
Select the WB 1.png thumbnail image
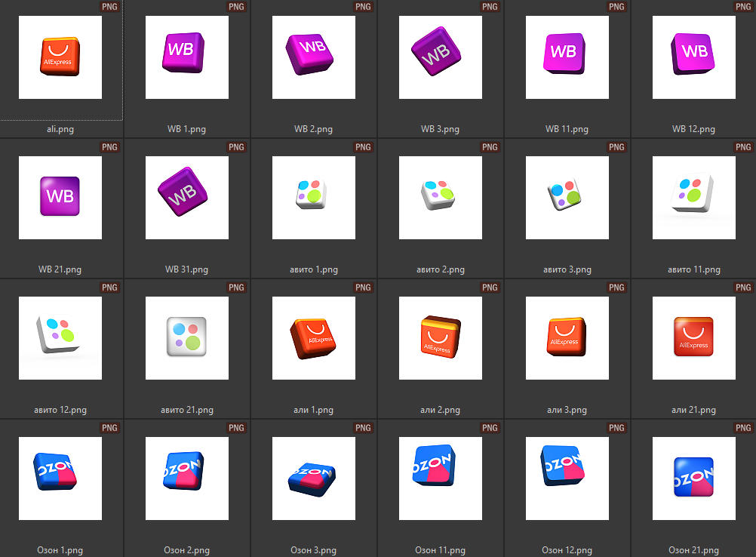point(187,57)
